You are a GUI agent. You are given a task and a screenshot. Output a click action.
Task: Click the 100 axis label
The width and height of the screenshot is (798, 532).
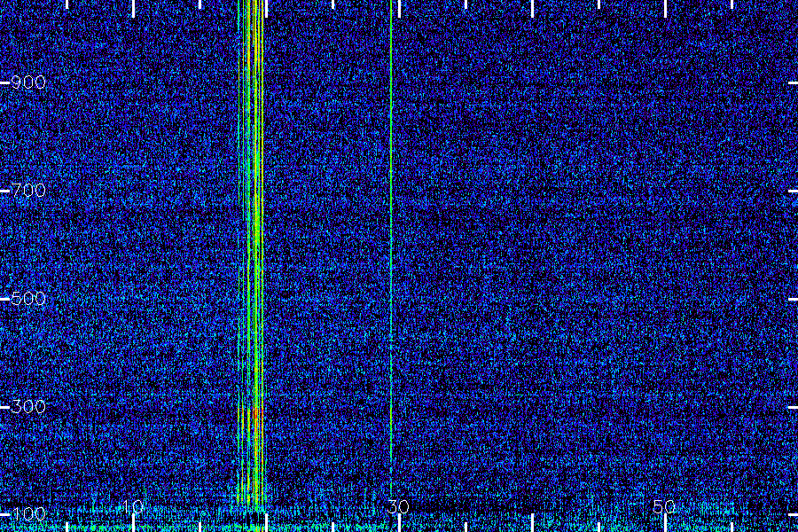[x=28, y=513]
